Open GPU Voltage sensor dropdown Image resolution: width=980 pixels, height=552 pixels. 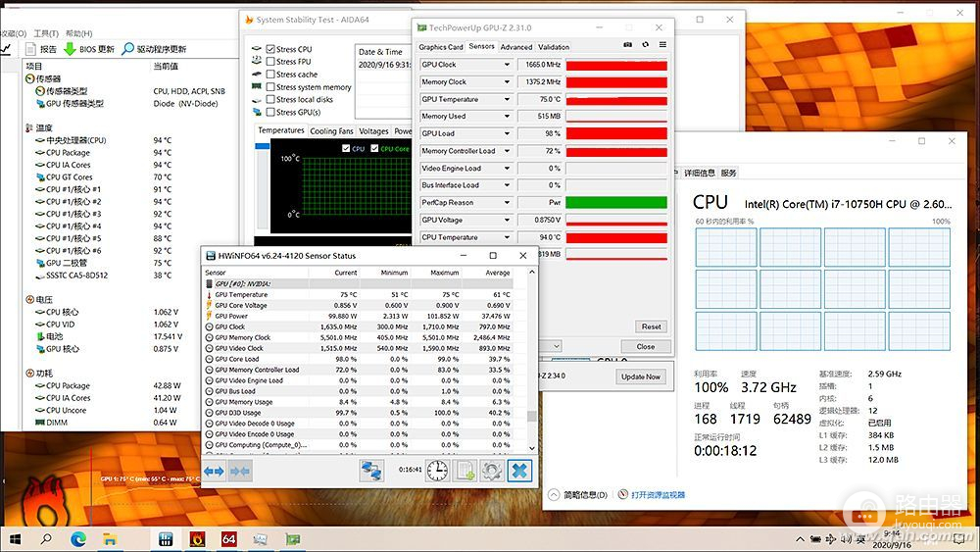[x=507, y=220]
